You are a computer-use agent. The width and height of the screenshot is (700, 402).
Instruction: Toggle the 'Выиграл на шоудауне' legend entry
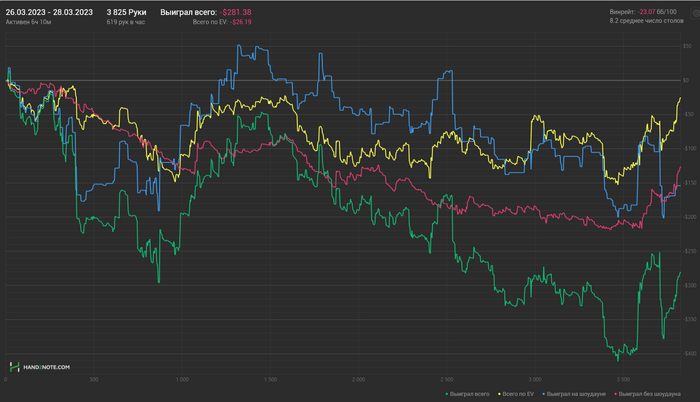[x=574, y=394]
